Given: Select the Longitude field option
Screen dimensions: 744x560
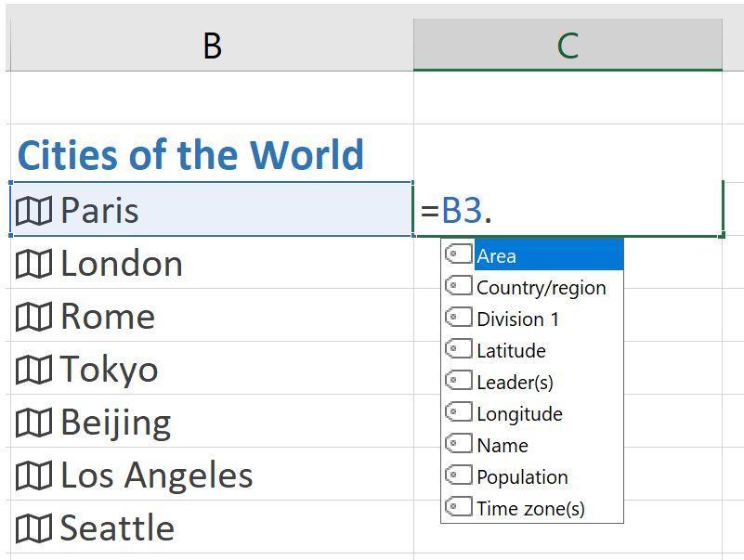Looking at the screenshot, I should point(519,414).
